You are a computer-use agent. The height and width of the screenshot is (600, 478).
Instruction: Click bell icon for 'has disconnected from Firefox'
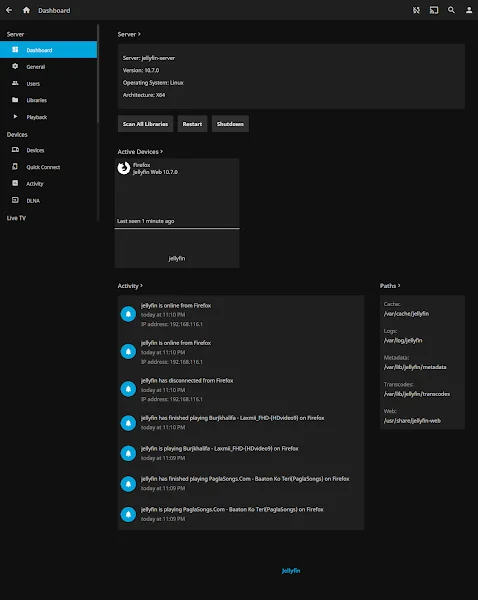coord(128,389)
